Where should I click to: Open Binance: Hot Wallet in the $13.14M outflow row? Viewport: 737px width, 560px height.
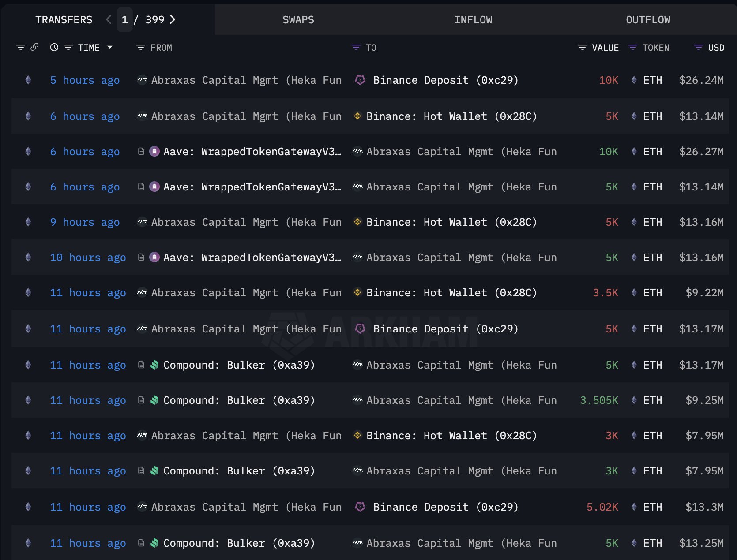tap(451, 116)
